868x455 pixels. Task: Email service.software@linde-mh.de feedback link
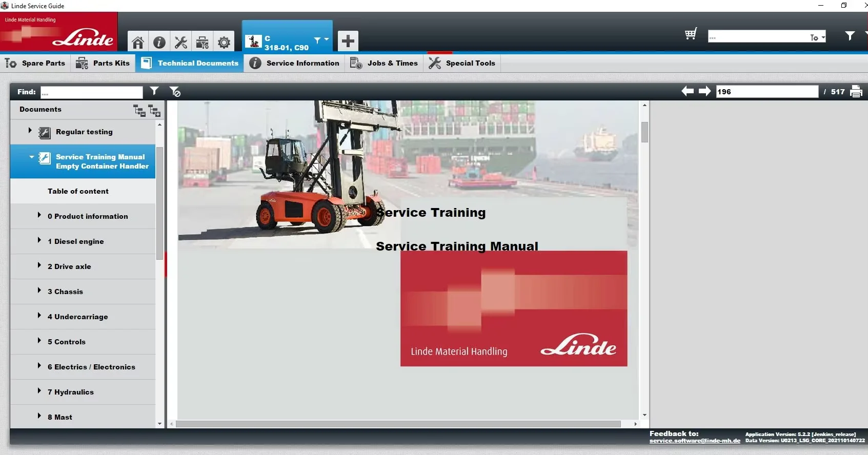[695, 441]
